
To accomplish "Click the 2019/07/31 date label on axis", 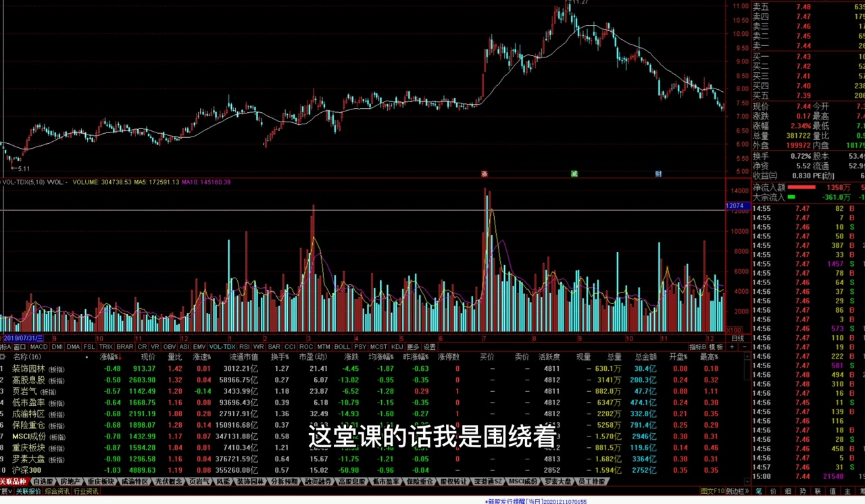I will click(23, 338).
